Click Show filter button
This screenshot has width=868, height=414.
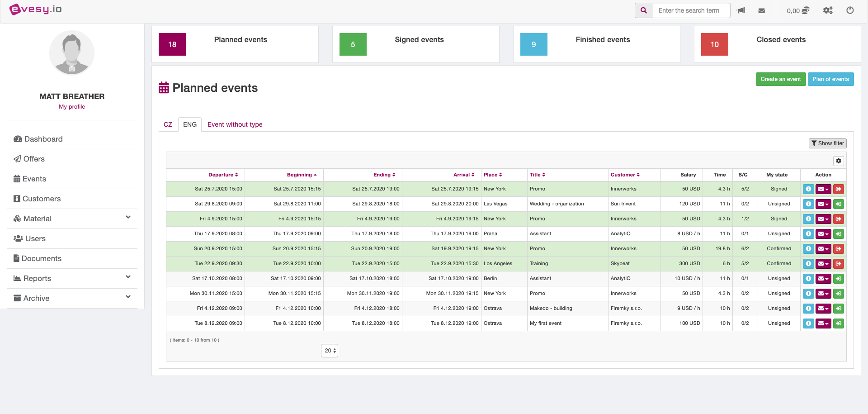[x=827, y=143]
